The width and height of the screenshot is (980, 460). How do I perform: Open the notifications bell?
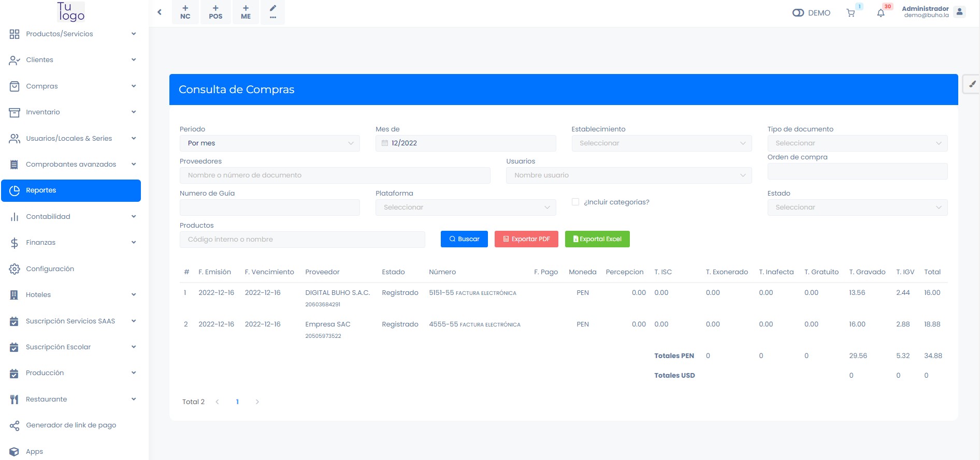coord(881,13)
